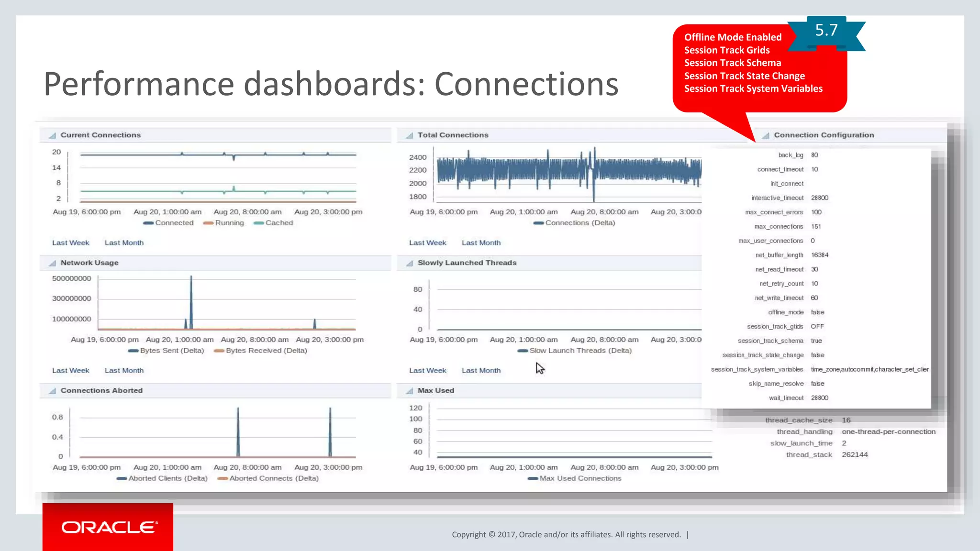Click the Network Usage panel title
The image size is (980, 551).
[x=89, y=263]
